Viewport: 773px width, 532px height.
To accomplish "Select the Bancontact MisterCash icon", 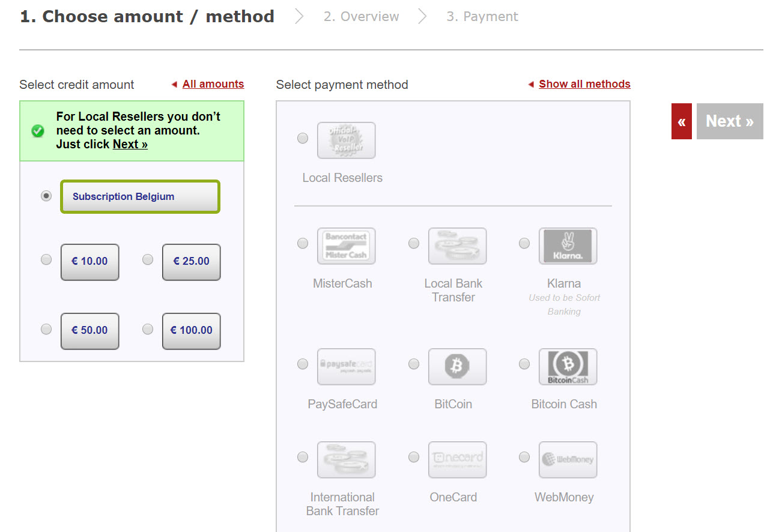I will [346, 246].
